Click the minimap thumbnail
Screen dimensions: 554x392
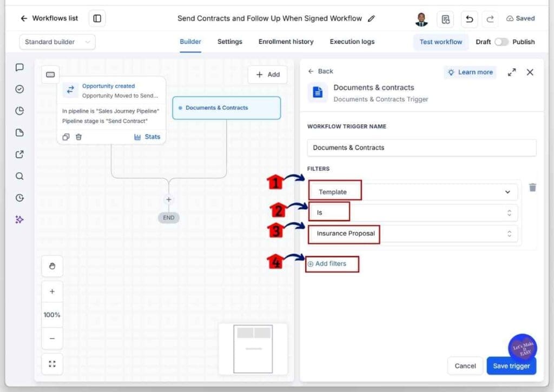253,349
